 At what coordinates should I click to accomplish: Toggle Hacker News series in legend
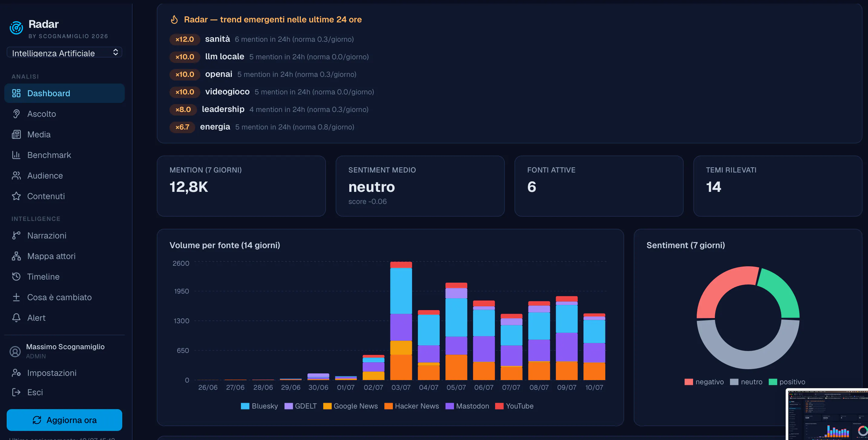(x=412, y=406)
